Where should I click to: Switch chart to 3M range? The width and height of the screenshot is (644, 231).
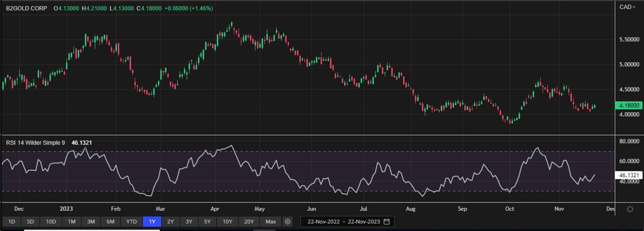click(x=91, y=221)
